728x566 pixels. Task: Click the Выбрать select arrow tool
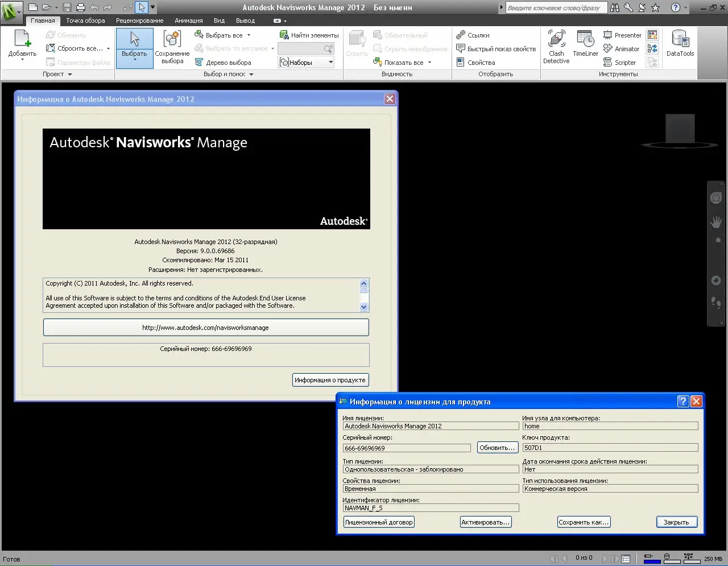tap(134, 48)
